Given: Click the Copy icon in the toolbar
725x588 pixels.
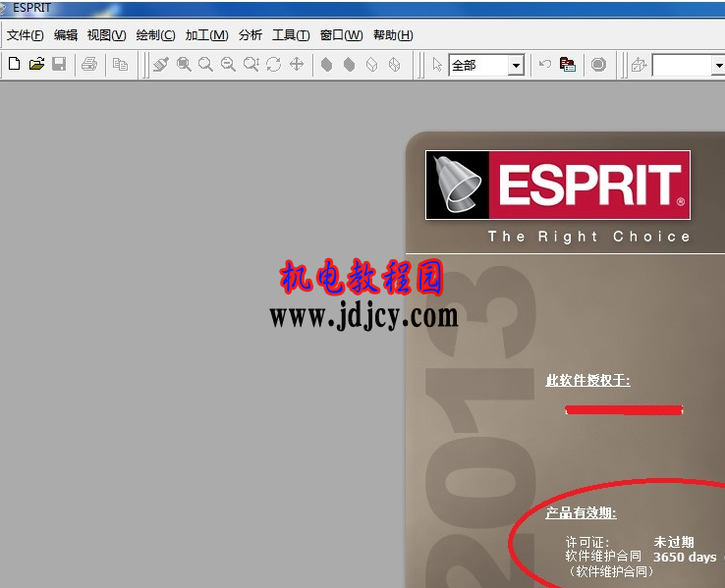Looking at the screenshot, I should click(x=120, y=64).
